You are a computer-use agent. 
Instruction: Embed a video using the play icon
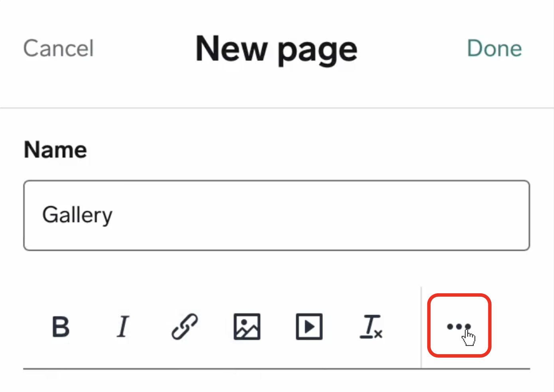[309, 327]
